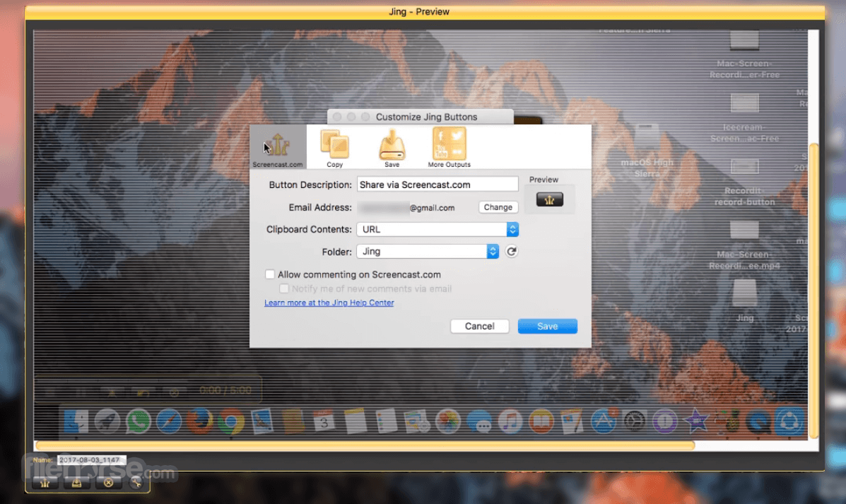
Task: Open iTunes in the dock
Action: click(510, 421)
